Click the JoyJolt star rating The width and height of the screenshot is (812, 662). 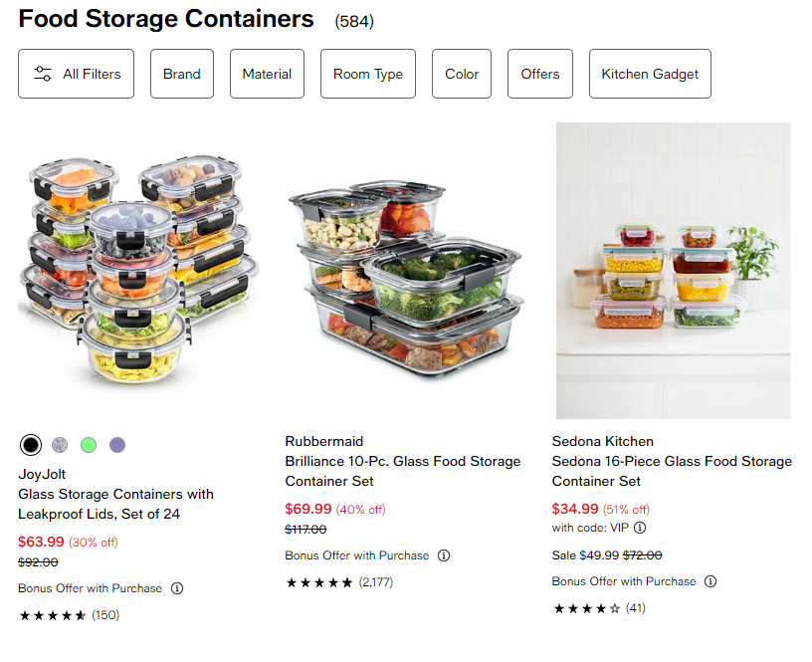(x=52, y=615)
